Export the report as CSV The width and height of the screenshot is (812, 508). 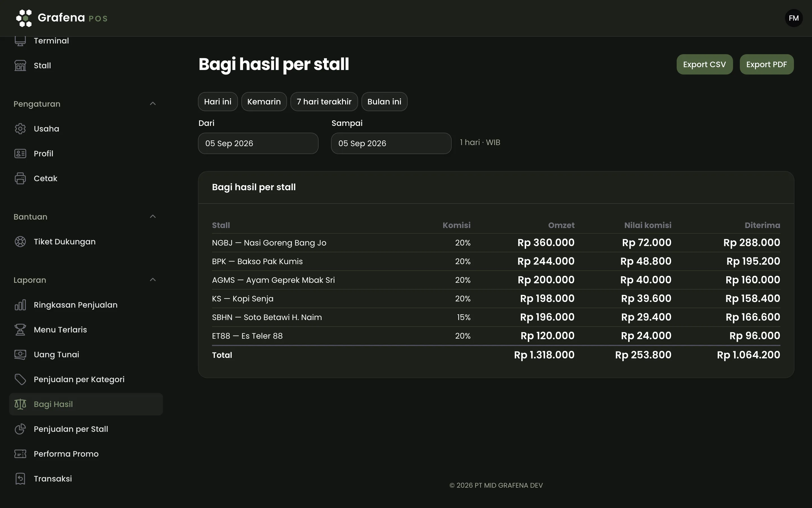tap(704, 65)
